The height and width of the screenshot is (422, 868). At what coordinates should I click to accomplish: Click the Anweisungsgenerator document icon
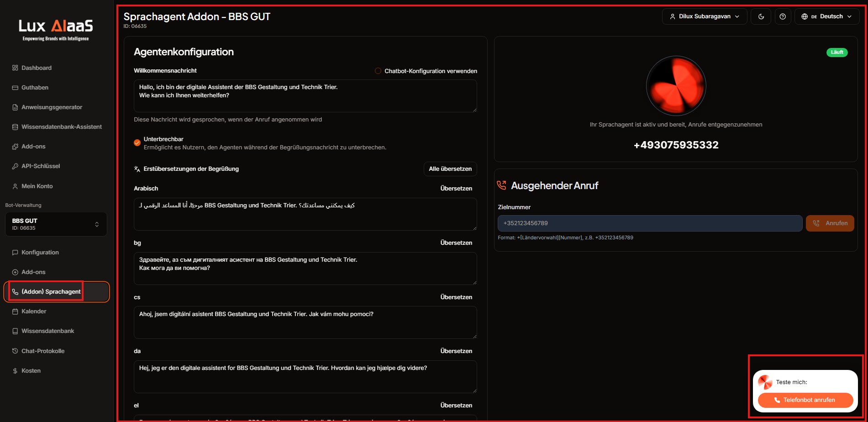15,107
